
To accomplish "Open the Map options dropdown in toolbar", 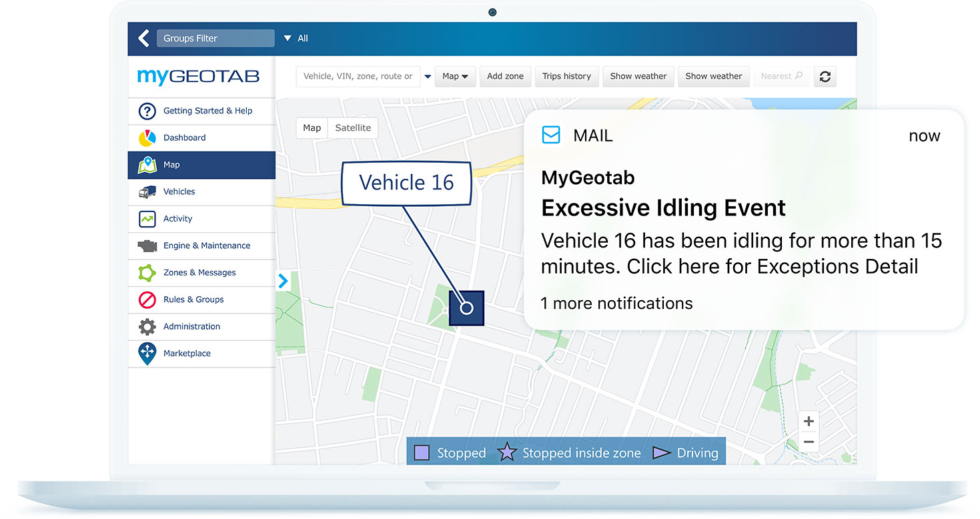I will 455,76.
